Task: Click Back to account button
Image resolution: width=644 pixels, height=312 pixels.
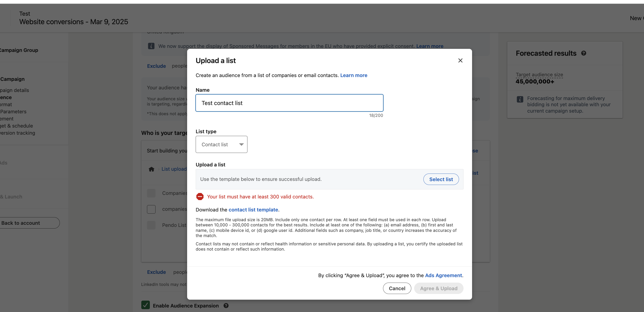Action: coord(21,223)
